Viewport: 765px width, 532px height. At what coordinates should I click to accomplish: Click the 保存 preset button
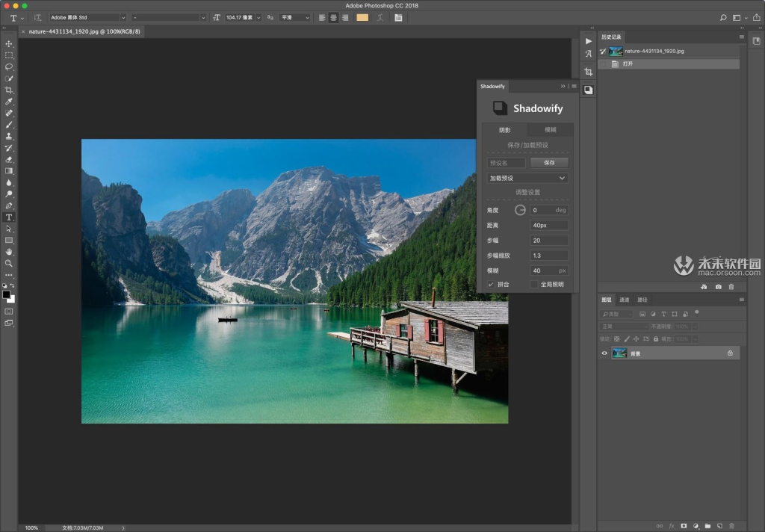tap(549, 163)
